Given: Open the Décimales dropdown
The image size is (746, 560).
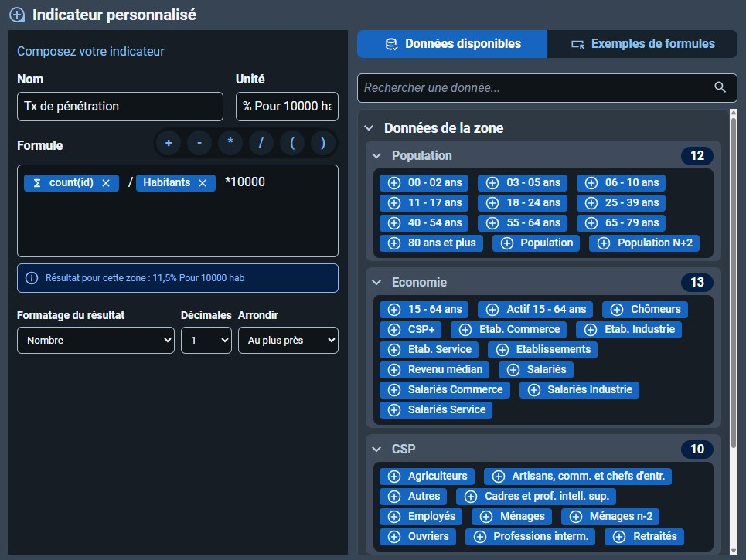Looking at the screenshot, I should pyautogui.click(x=206, y=341).
